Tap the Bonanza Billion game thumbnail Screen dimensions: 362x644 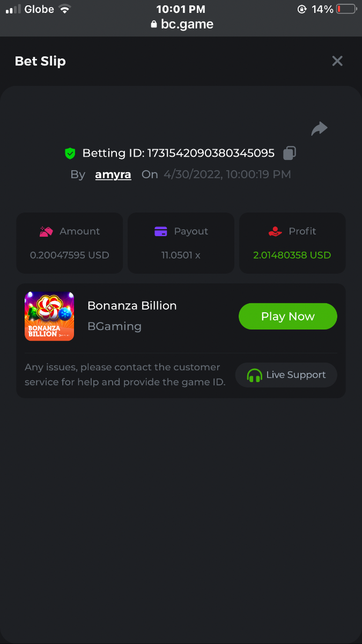tap(49, 317)
